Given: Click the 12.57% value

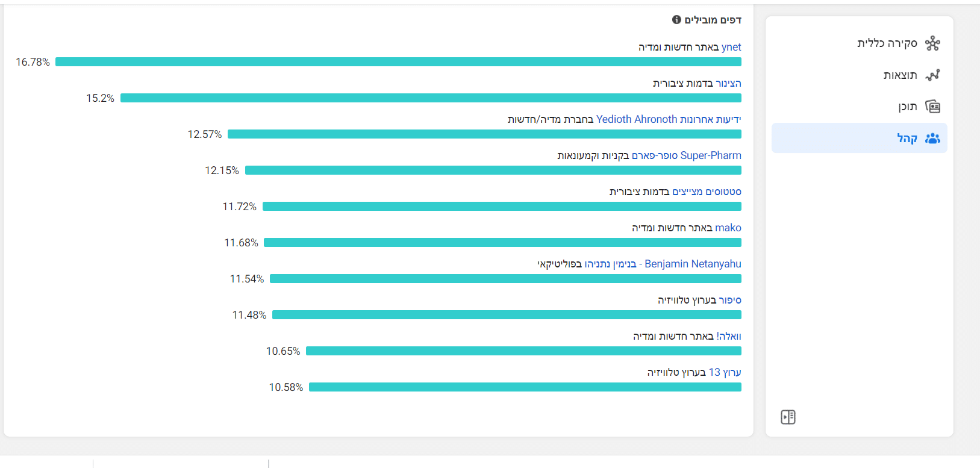Looking at the screenshot, I should coord(205,134).
